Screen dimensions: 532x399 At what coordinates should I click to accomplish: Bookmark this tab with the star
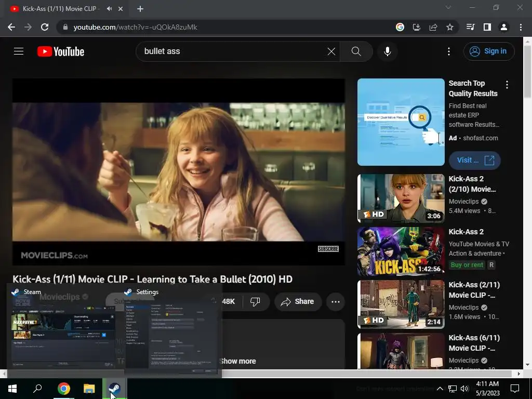point(449,27)
